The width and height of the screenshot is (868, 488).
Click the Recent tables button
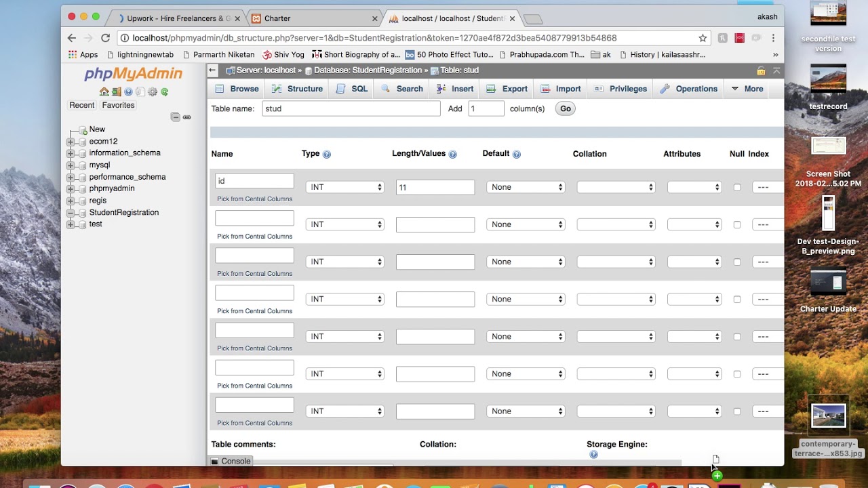pyautogui.click(x=81, y=105)
